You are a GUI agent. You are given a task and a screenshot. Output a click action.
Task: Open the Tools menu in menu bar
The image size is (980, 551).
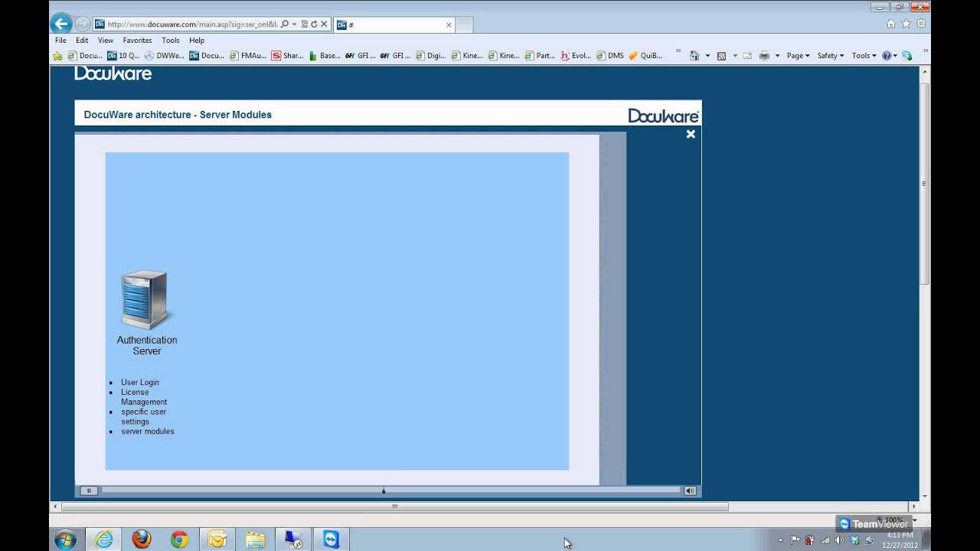pyautogui.click(x=171, y=41)
